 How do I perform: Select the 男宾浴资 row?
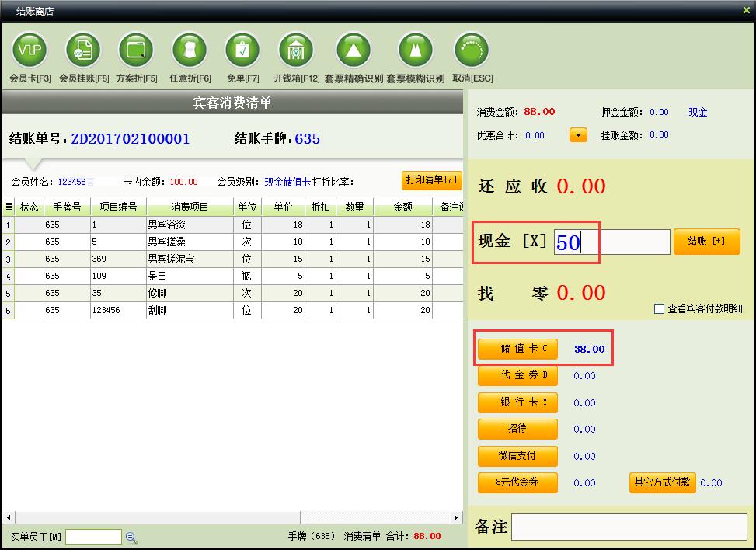click(233, 225)
